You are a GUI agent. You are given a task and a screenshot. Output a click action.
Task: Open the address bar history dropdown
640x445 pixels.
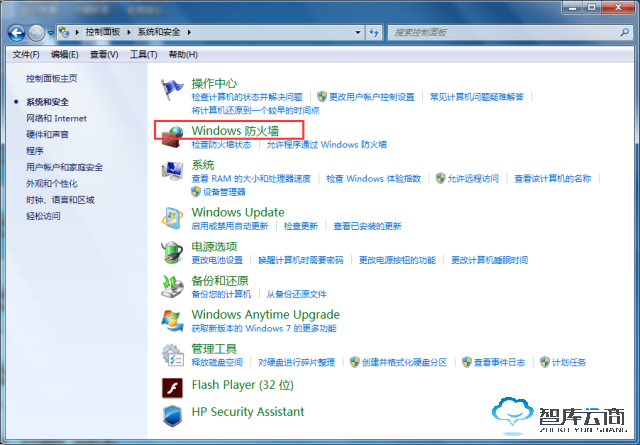(358, 32)
